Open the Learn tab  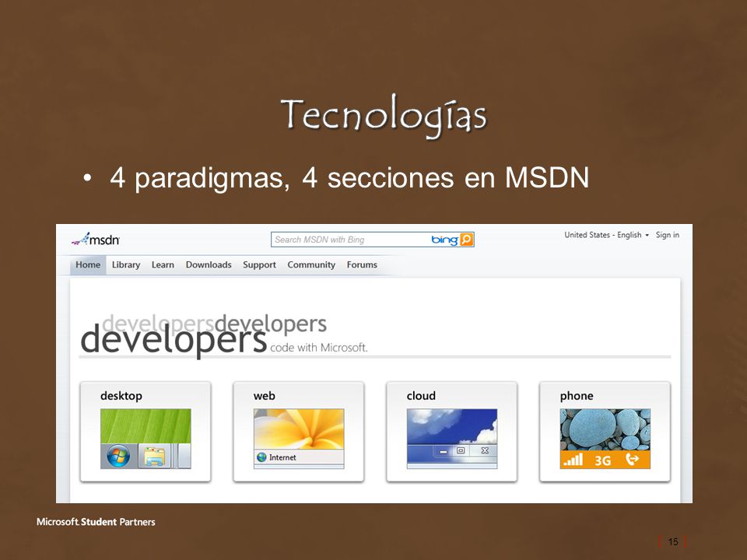tap(163, 264)
